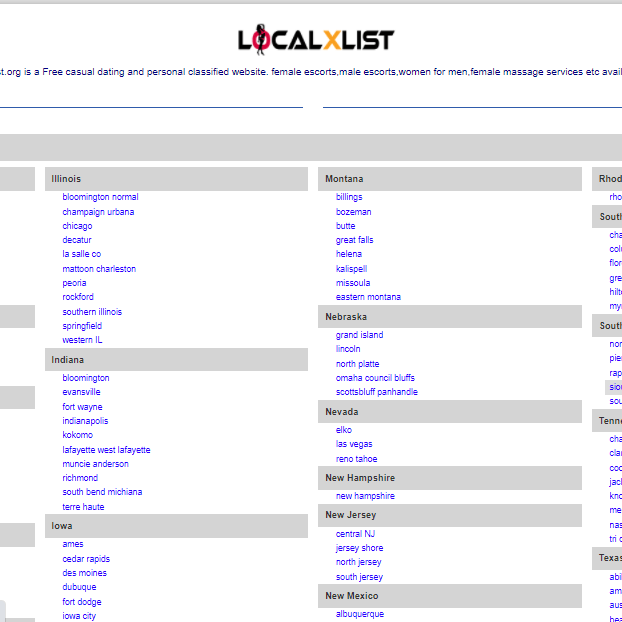Open the kalispell link

click(x=351, y=269)
